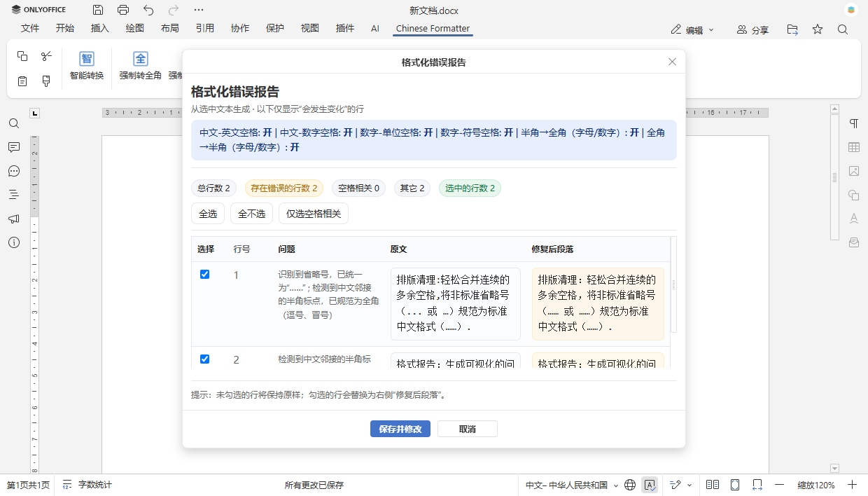Open the Comments sidebar panel
Viewport: 868px width, 496px height.
click(14, 147)
